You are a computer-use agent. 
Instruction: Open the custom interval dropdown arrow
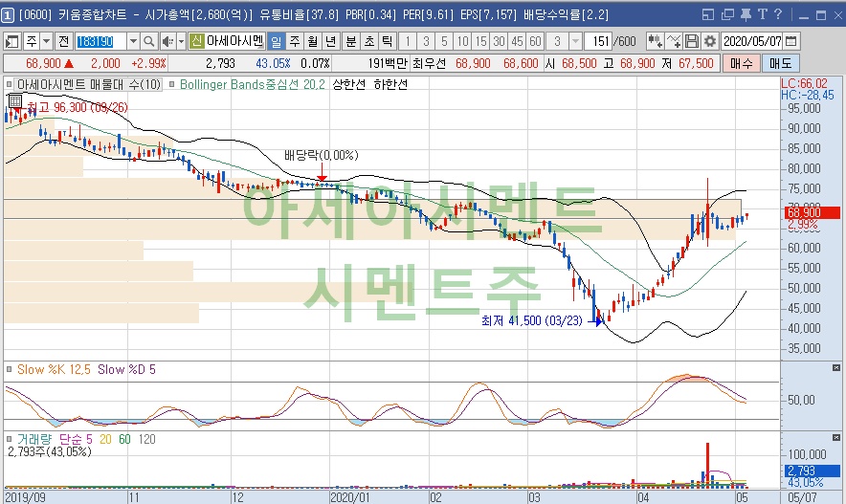click(x=576, y=41)
